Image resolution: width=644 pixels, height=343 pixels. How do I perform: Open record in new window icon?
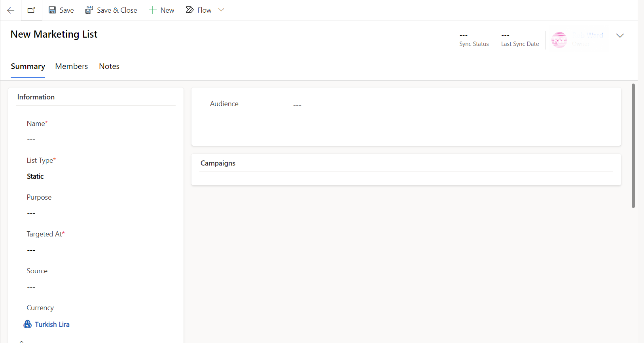tap(32, 10)
